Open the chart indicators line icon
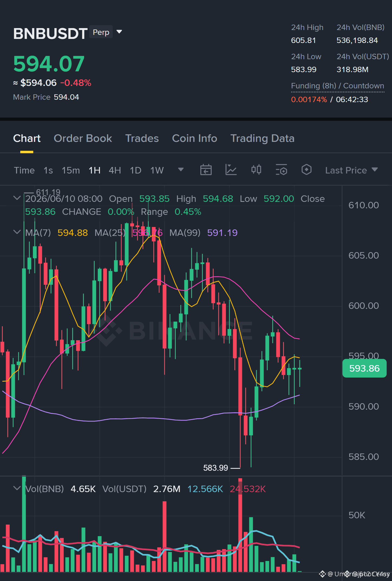Image resolution: width=392 pixels, height=581 pixels. tap(231, 170)
